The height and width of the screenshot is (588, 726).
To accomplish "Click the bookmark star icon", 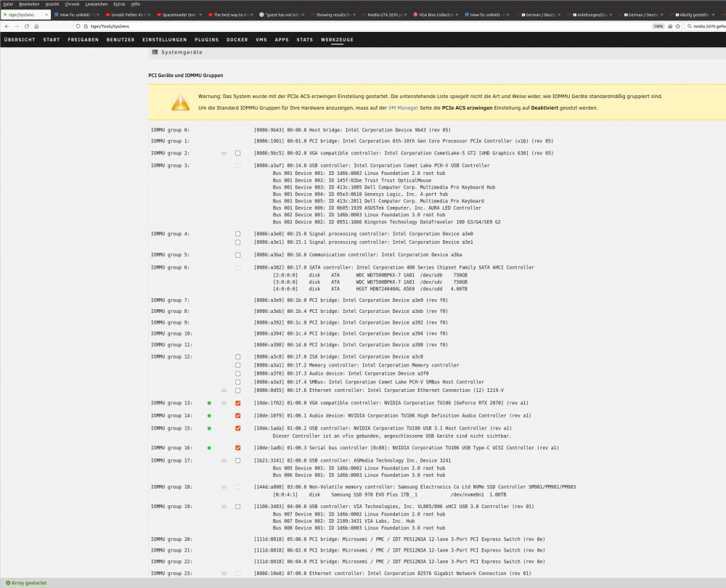I will tap(678, 26).
